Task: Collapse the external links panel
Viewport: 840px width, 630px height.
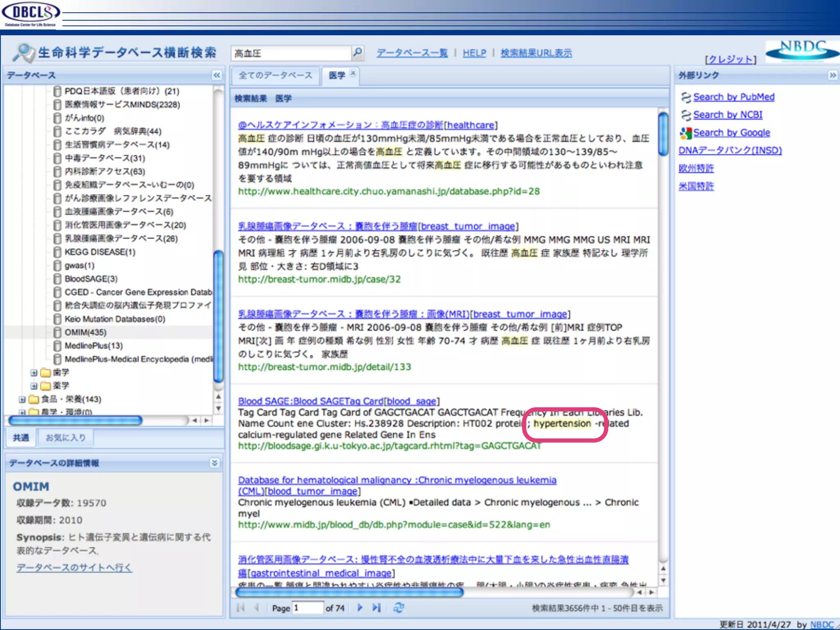Action: 833,75
